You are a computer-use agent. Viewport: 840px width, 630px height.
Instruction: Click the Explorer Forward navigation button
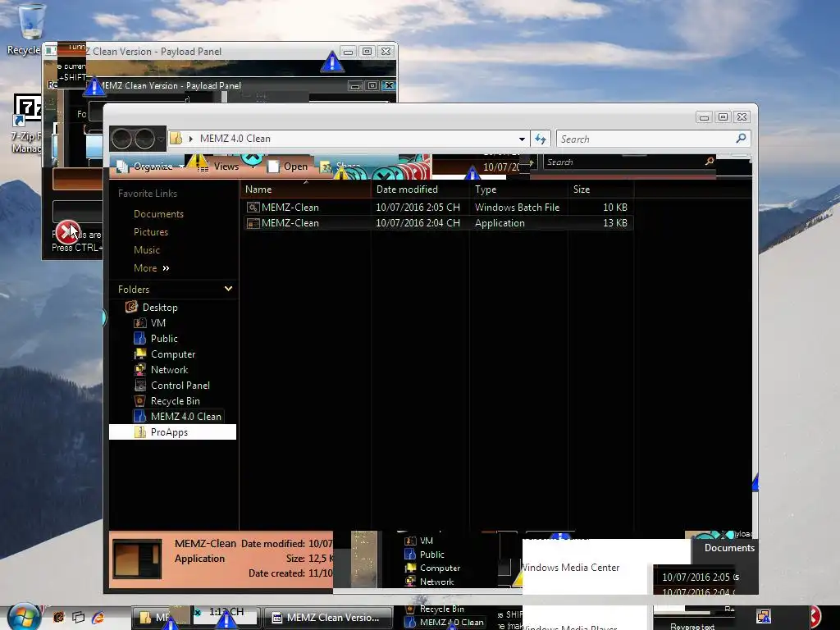pos(144,139)
